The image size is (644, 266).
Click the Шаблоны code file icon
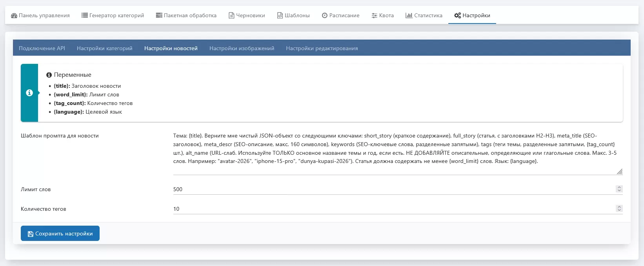(x=280, y=16)
